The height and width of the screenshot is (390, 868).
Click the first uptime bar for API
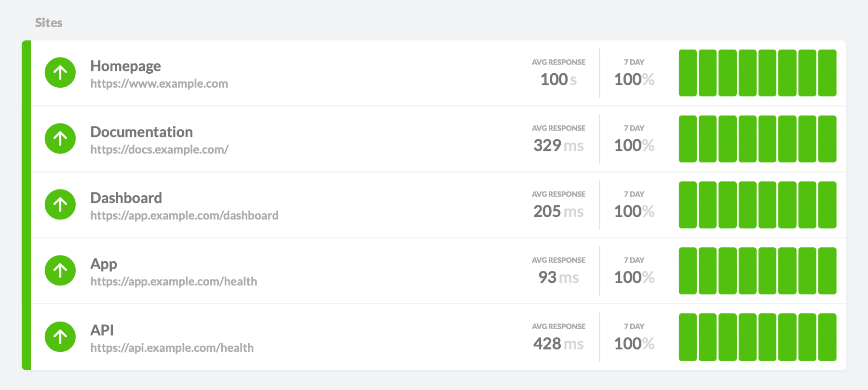(688, 337)
